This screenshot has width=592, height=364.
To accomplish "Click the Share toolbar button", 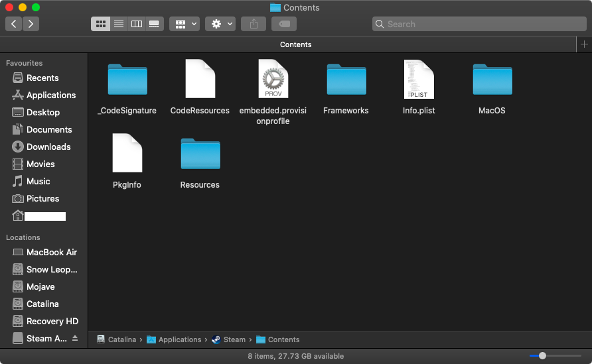I will click(x=254, y=24).
